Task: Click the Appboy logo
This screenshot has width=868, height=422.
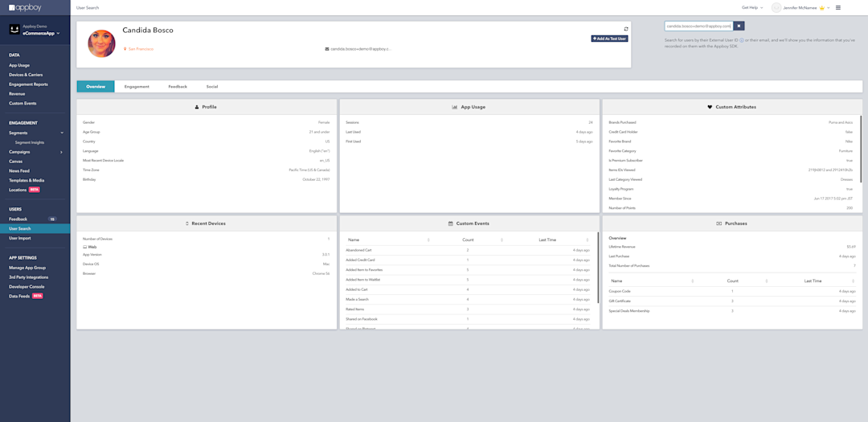Action: pyautogui.click(x=24, y=8)
